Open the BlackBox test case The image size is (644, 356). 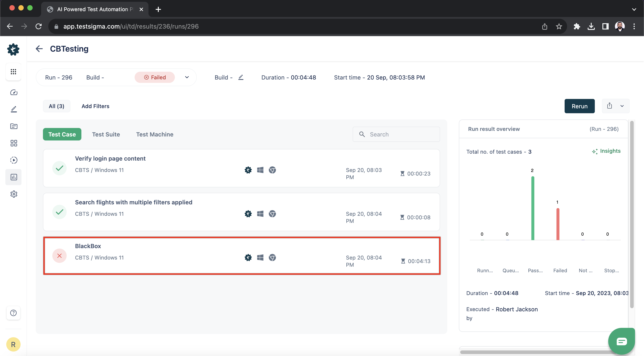click(242, 256)
